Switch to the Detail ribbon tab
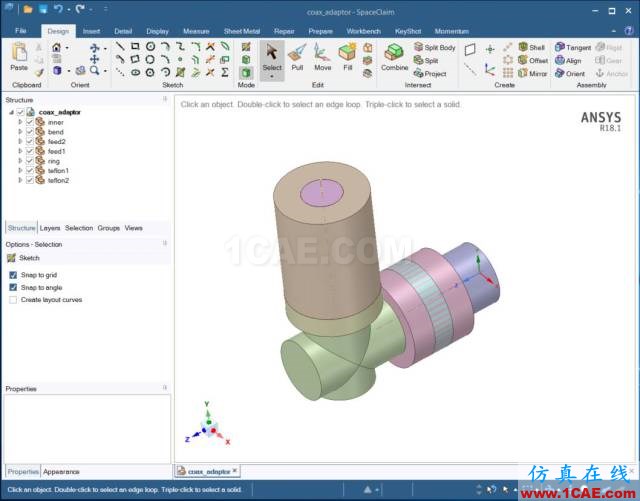 tap(123, 31)
